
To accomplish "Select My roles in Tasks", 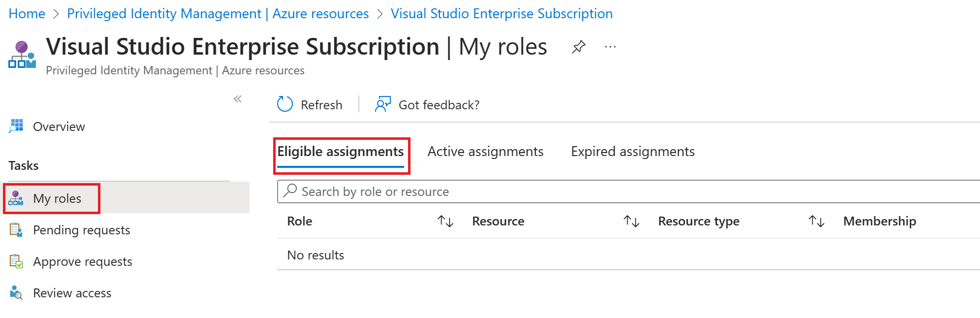I will [57, 198].
